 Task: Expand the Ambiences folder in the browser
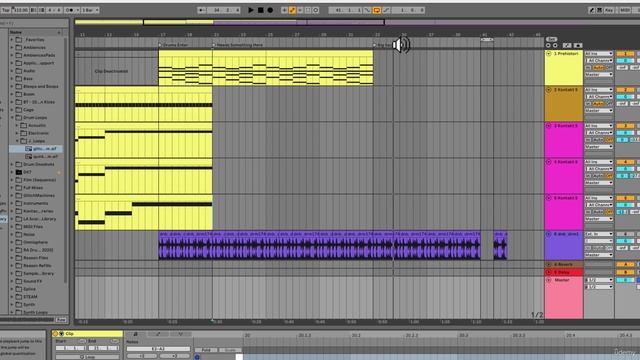(12, 47)
